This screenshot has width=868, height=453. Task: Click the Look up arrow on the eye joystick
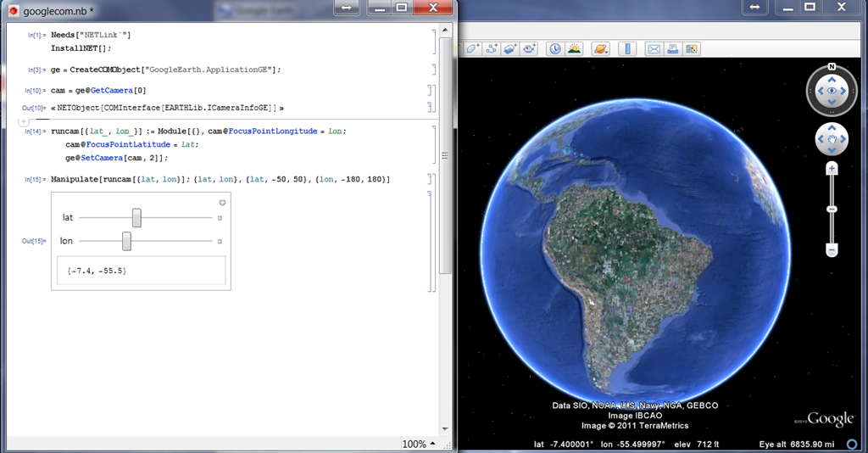(x=832, y=80)
